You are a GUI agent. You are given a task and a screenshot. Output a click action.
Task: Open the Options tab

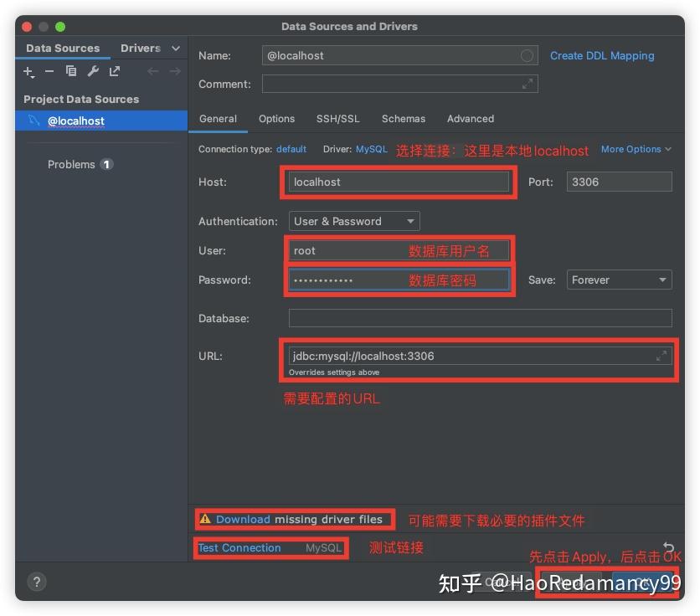[x=277, y=119]
